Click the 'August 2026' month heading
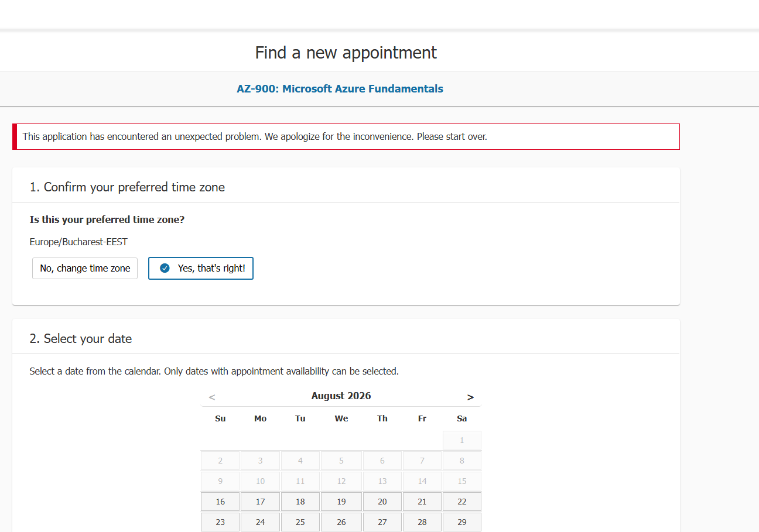 pyautogui.click(x=341, y=396)
